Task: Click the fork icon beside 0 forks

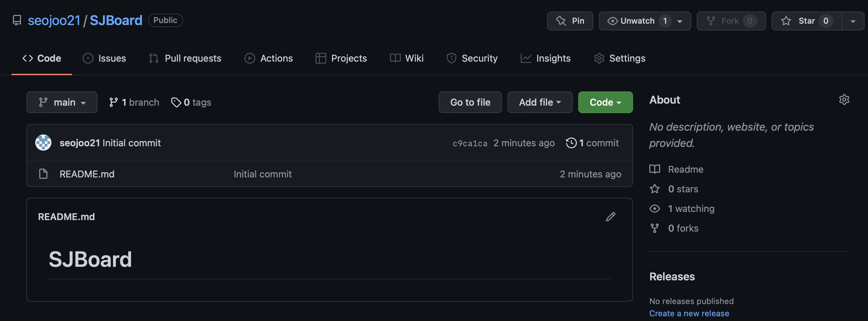Action: (655, 228)
